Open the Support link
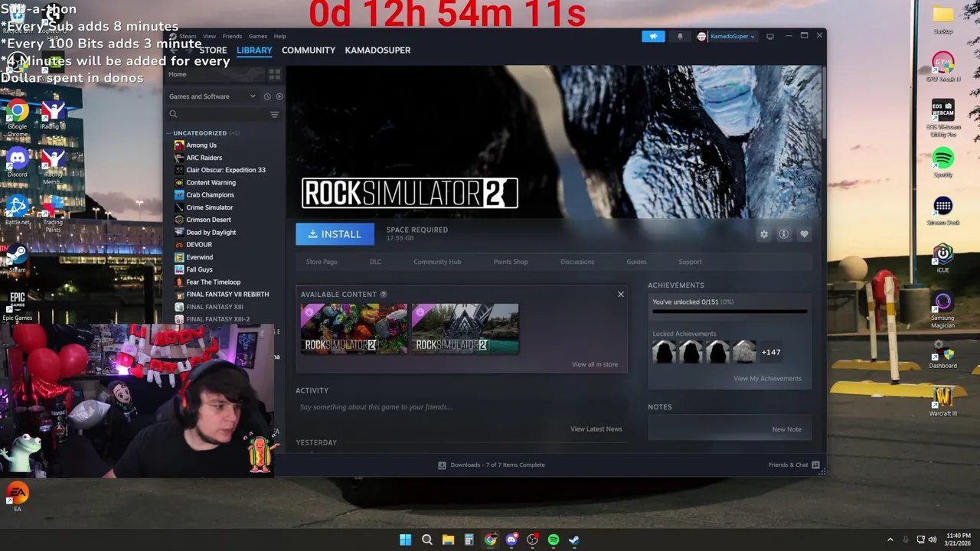980x551 pixels. click(x=690, y=262)
